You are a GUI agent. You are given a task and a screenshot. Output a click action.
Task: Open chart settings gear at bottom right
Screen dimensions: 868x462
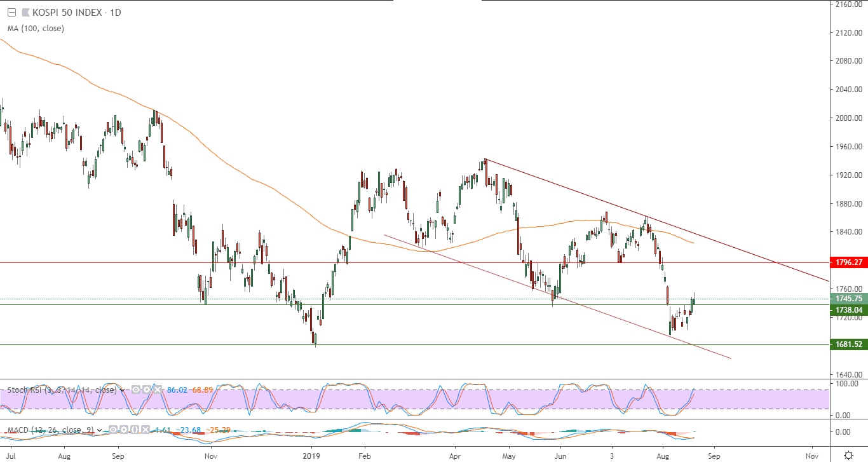click(x=848, y=455)
